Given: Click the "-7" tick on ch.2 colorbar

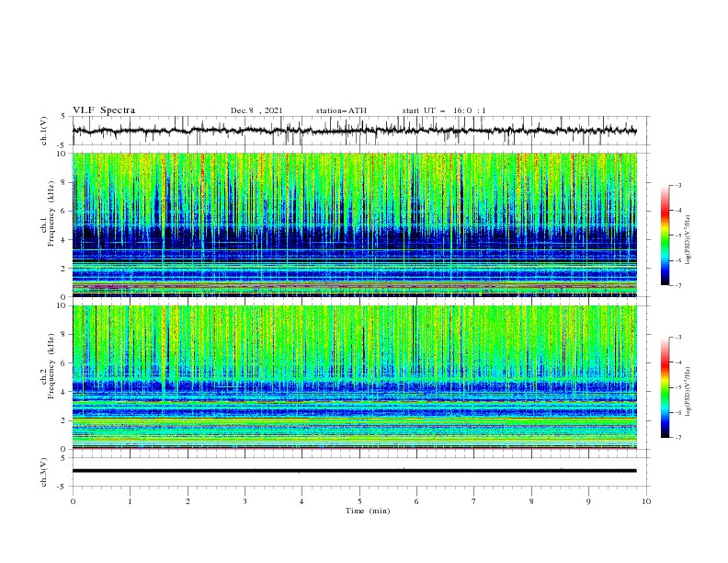Looking at the screenshot, I should 677,438.
